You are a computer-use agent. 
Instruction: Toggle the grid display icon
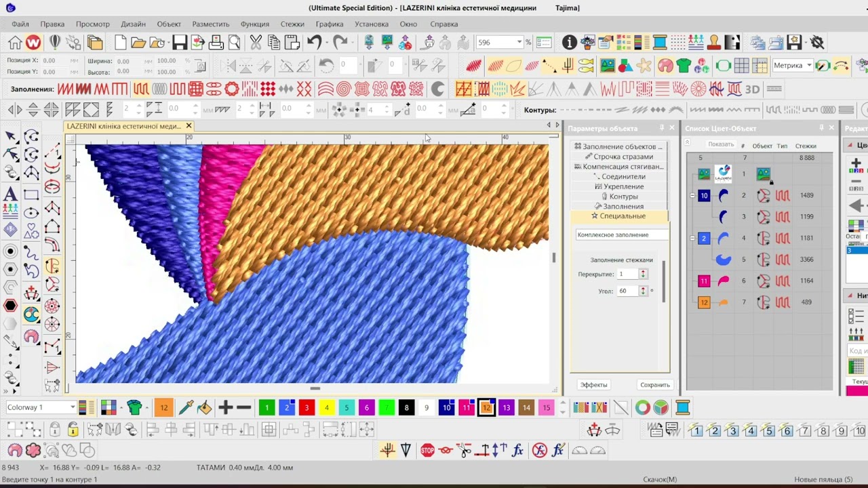[742, 66]
